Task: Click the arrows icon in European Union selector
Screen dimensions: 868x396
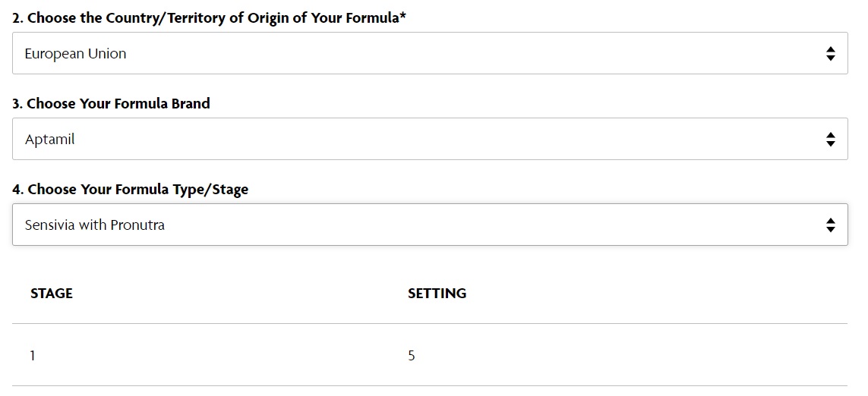Action: [830, 54]
